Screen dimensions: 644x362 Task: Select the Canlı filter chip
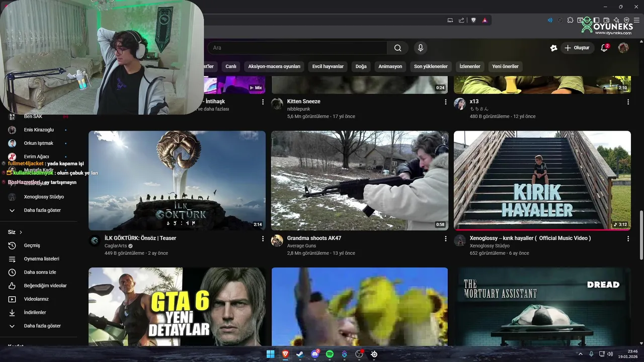click(231, 66)
